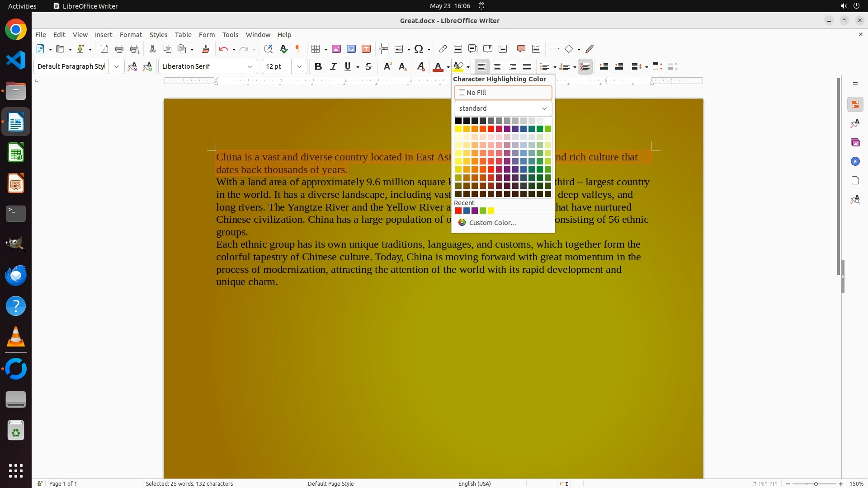Open the Tools menu
The image size is (868, 488).
(230, 34)
